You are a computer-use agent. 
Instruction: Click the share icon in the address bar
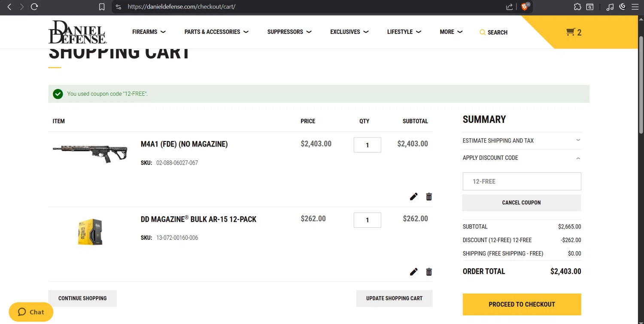[x=509, y=6]
